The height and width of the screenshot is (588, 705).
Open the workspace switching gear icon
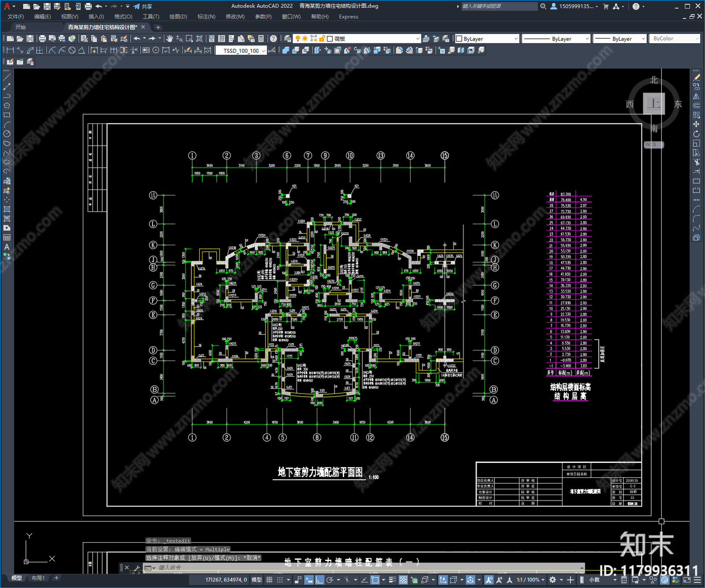click(553, 580)
